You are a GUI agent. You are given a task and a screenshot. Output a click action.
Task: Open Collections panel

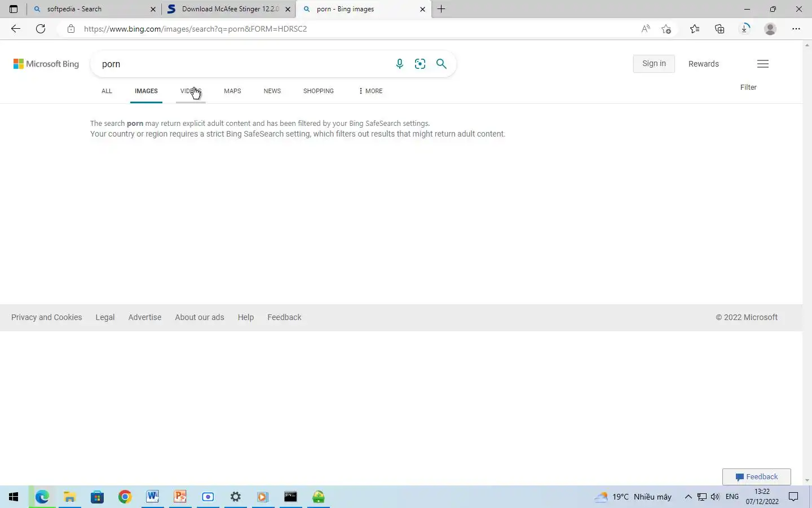pyautogui.click(x=720, y=29)
